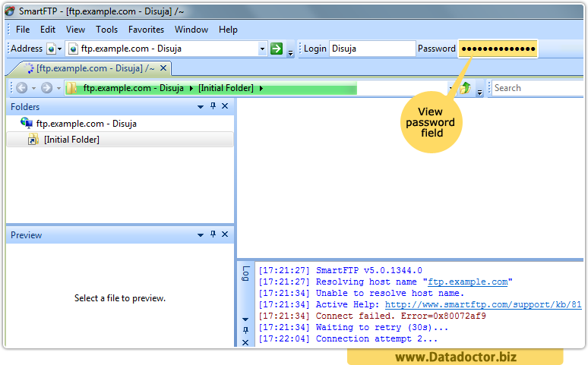
Task: Click the shortcut folder icon of Initial Folder
Action: coord(33,140)
